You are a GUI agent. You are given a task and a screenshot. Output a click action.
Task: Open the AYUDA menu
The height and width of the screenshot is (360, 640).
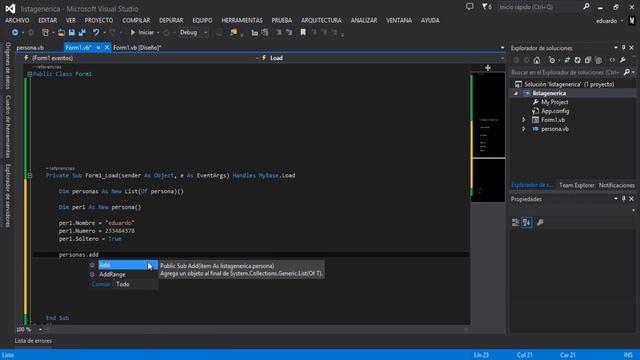click(430, 20)
